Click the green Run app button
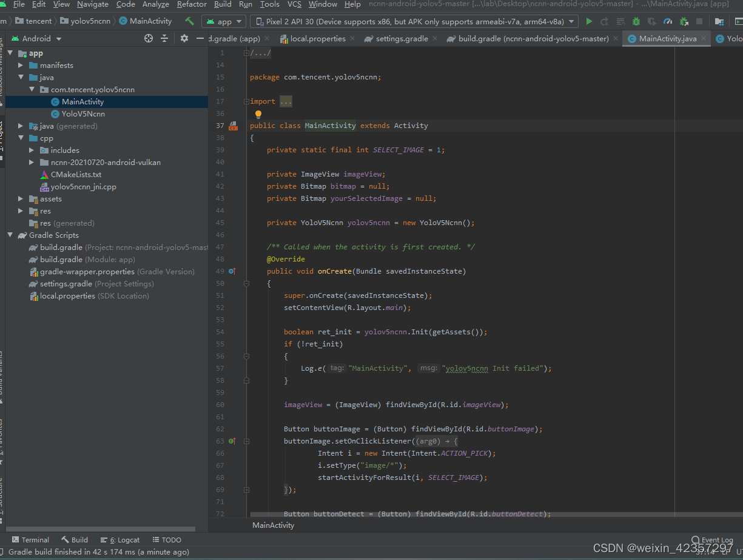Screen dimensions: 743x560 tap(588, 21)
